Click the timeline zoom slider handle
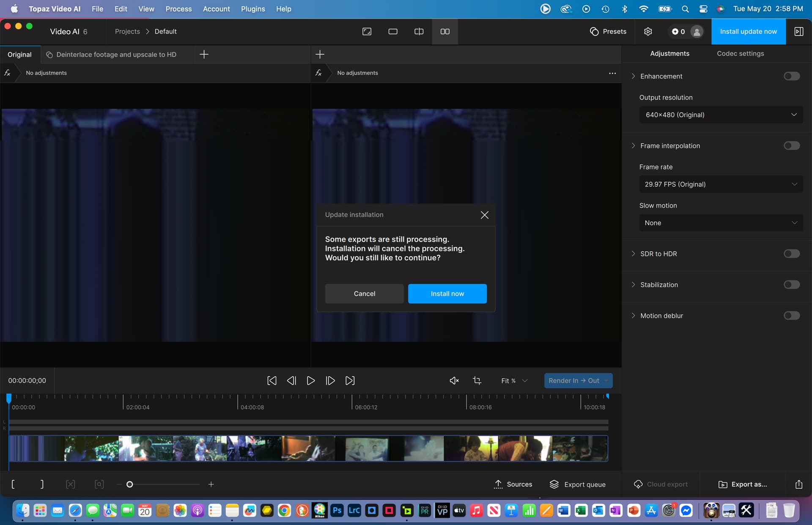 130,484
